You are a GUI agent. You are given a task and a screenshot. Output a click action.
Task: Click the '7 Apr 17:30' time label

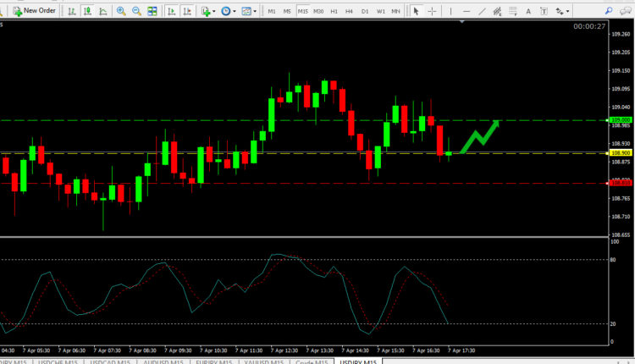click(461, 350)
